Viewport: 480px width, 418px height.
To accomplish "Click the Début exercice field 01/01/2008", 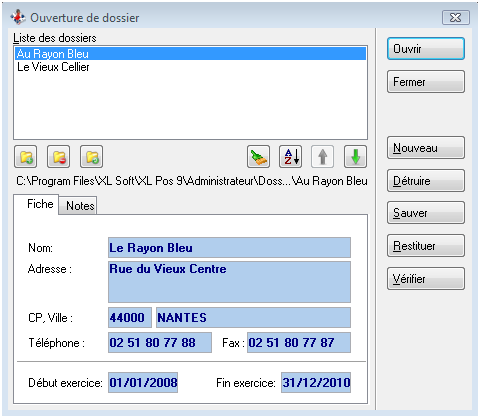I will [143, 382].
